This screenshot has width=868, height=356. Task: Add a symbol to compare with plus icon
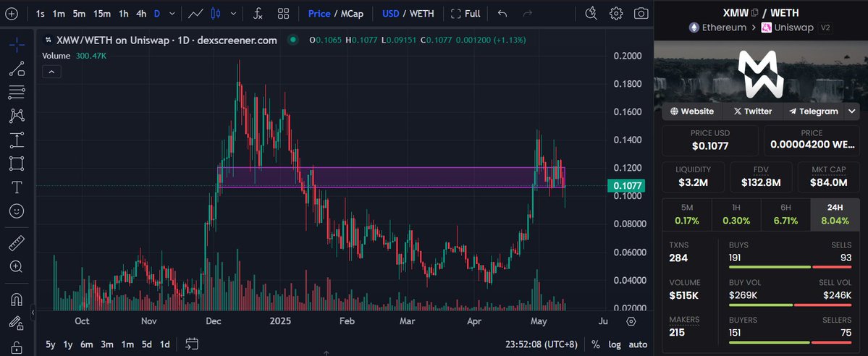11,14
